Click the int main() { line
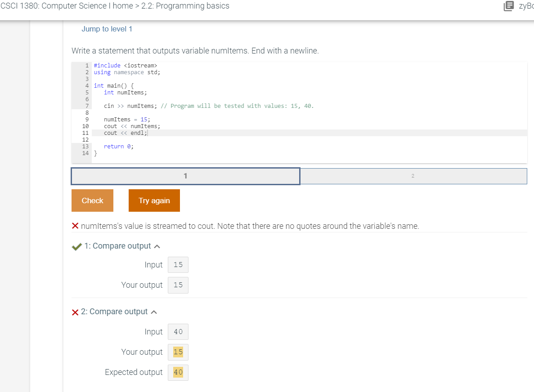The height and width of the screenshot is (392, 534). point(114,86)
